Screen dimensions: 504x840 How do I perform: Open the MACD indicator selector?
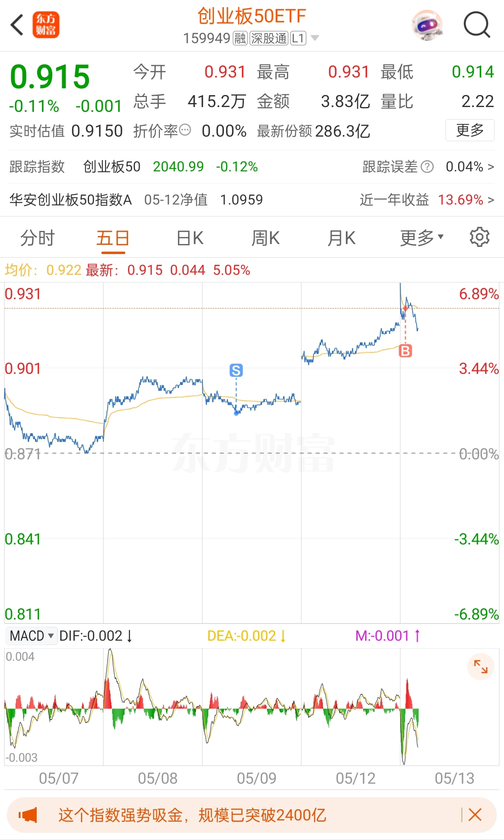(x=32, y=635)
